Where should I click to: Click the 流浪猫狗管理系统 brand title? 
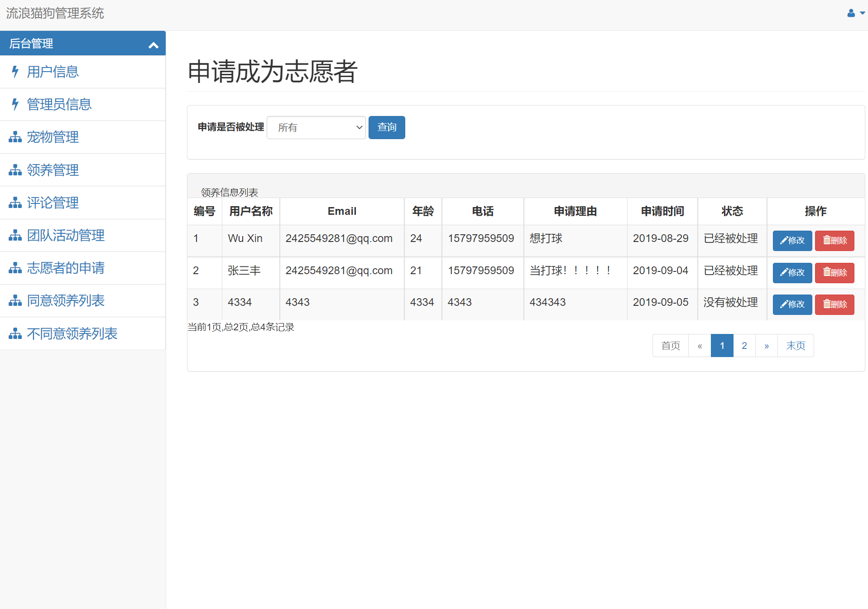pyautogui.click(x=55, y=13)
